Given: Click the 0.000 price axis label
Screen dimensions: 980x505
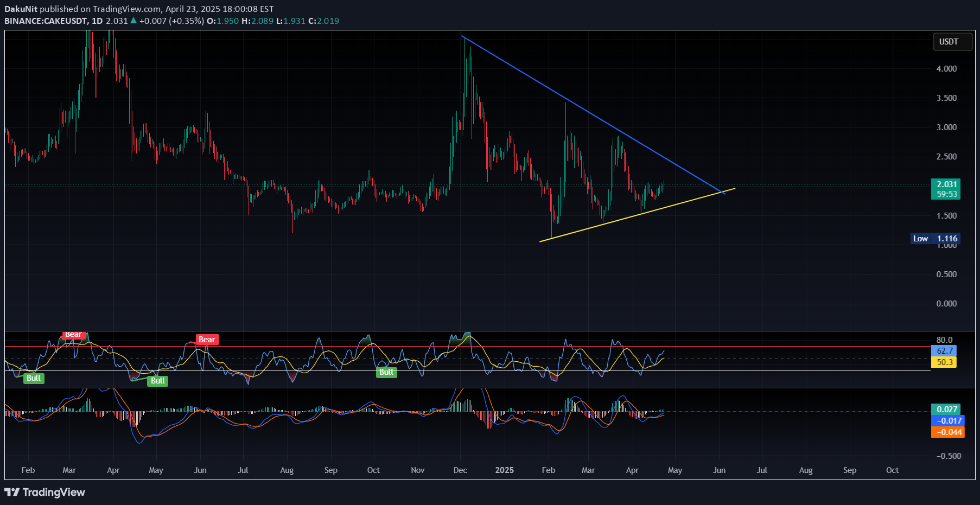Looking at the screenshot, I should tap(946, 304).
